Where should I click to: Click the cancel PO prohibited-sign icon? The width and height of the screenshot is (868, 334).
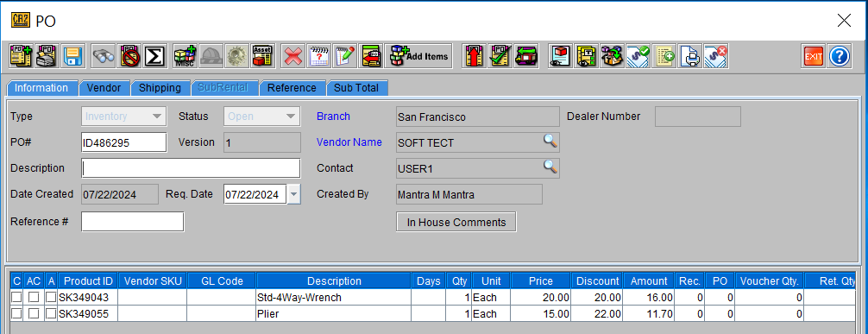[129, 56]
